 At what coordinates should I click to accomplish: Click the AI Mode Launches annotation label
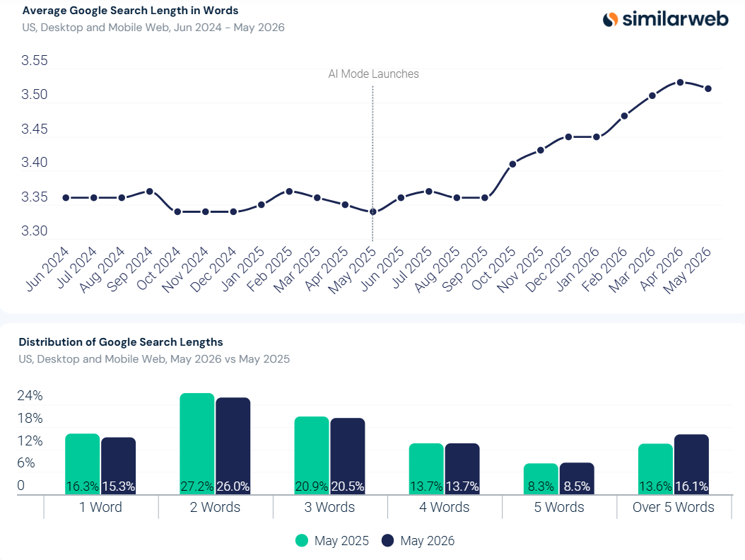(373, 74)
